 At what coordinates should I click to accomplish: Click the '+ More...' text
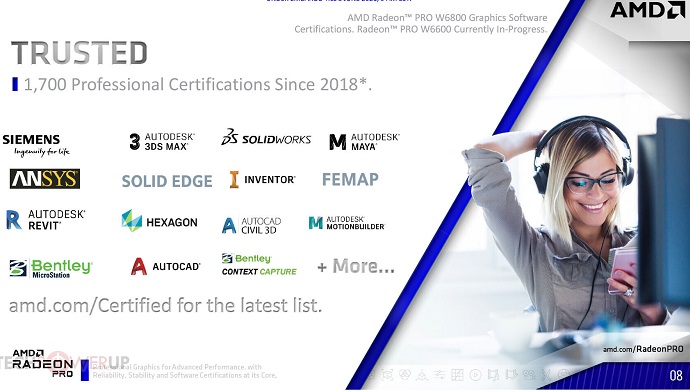356,266
